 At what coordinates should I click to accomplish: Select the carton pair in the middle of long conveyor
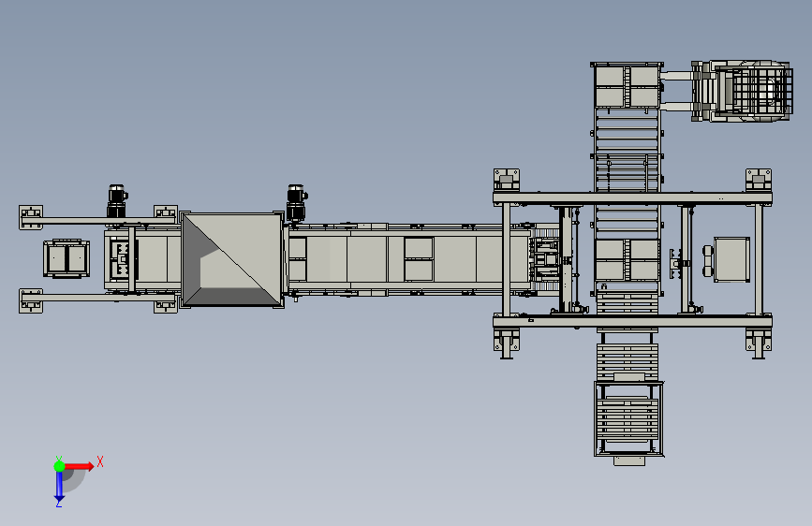(x=419, y=259)
